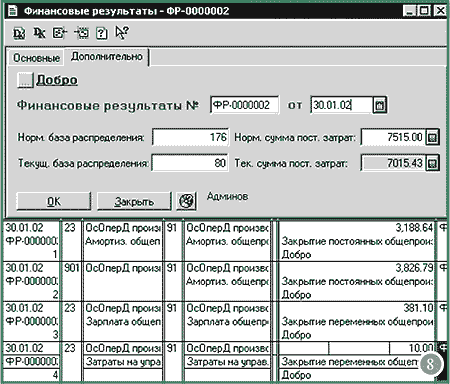
Task: Click the Затраты на управ. credit cell in row 4
Action: point(227,362)
